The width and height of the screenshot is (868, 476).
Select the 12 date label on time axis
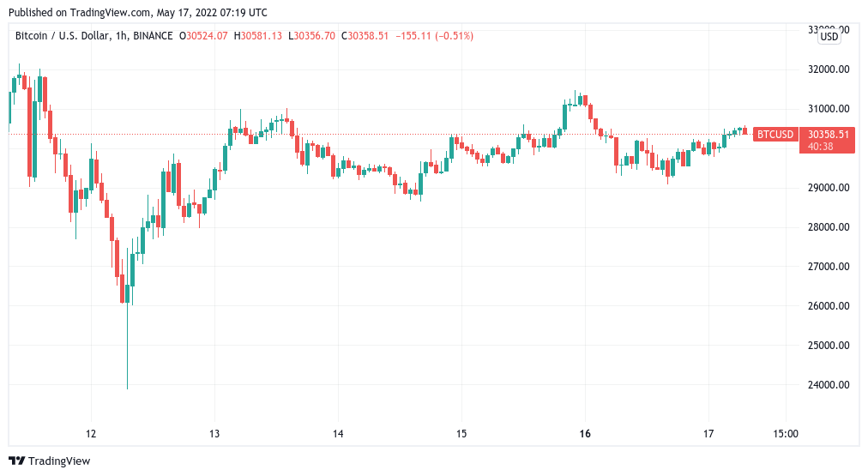[x=92, y=433]
